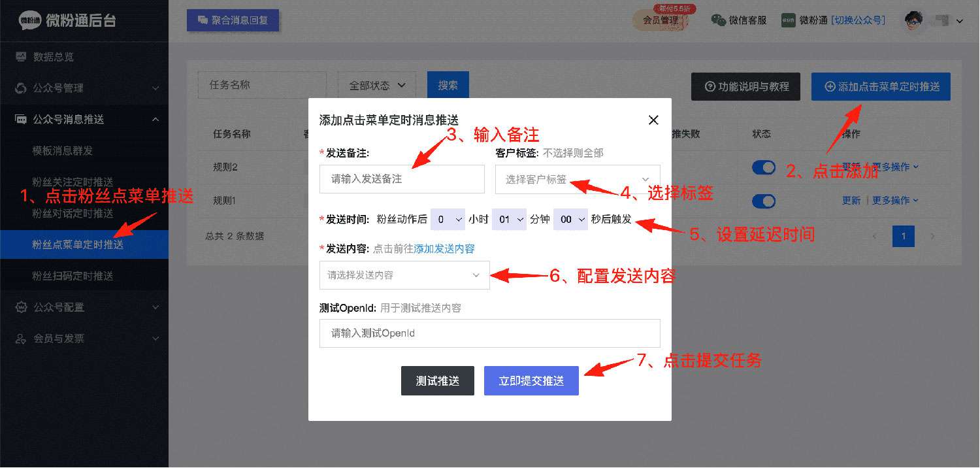Screen dimensions: 980x468
Task: Click the 会员与发票 user icon
Action: pyautogui.click(x=21, y=339)
